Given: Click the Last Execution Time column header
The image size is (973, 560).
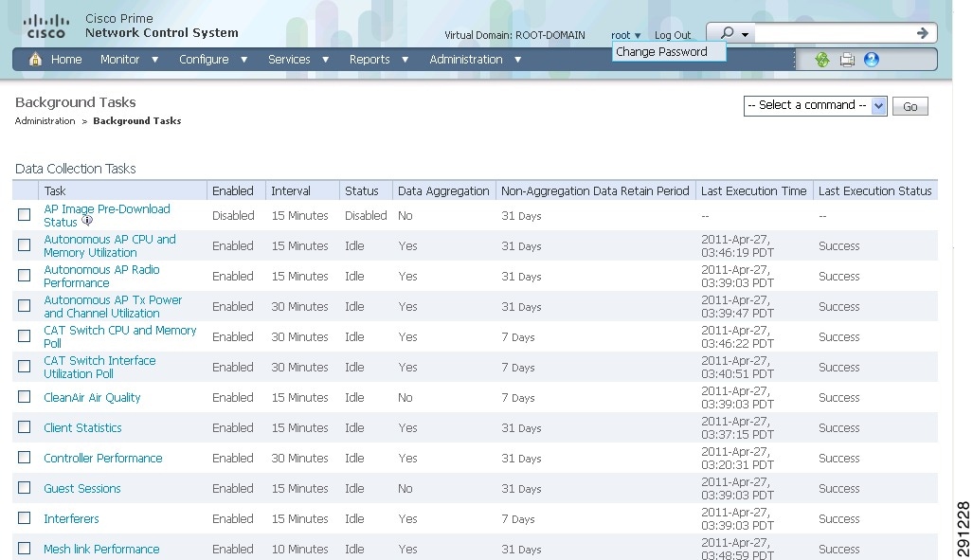Looking at the screenshot, I should point(754,190).
